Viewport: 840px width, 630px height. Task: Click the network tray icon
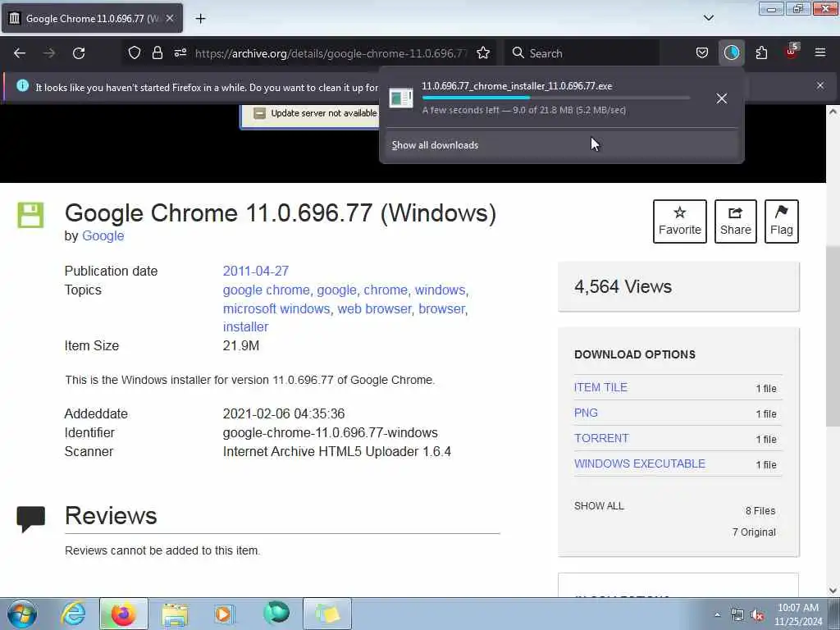coord(737,615)
